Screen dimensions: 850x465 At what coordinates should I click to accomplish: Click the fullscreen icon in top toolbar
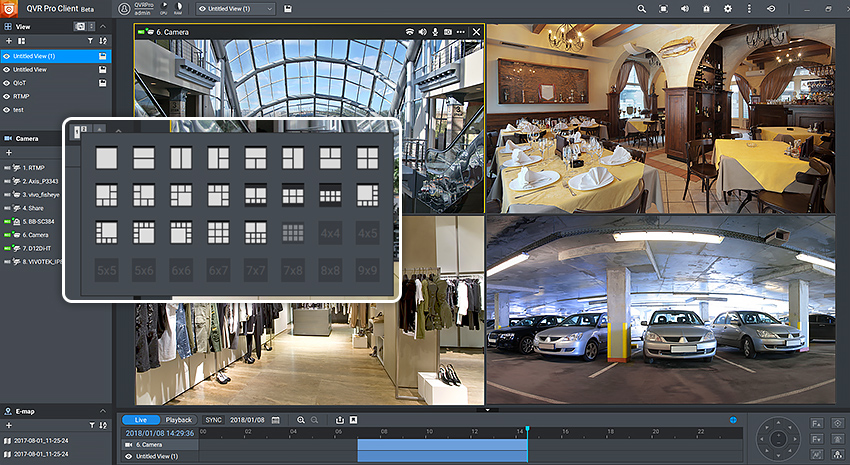pos(664,9)
